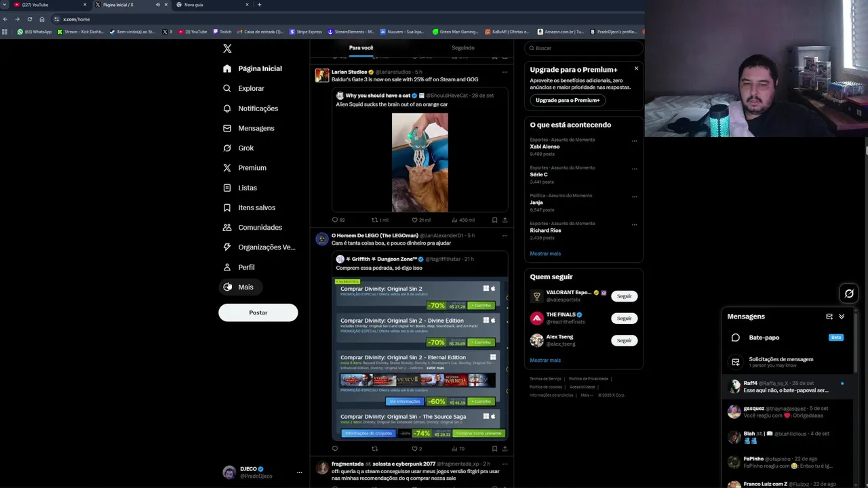Compose new message in Mensagens panel

(829, 317)
